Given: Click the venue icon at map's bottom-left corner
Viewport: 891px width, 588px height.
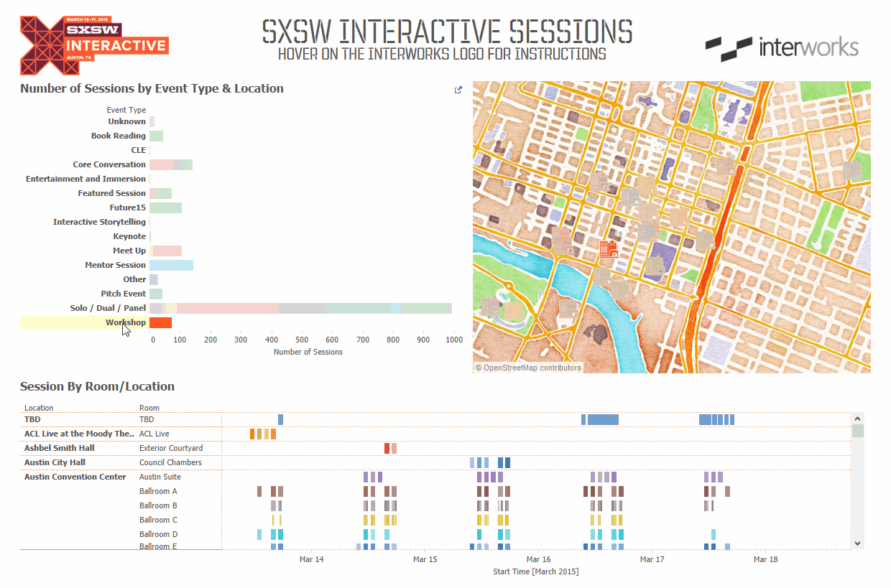Looking at the screenshot, I should (x=490, y=307).
